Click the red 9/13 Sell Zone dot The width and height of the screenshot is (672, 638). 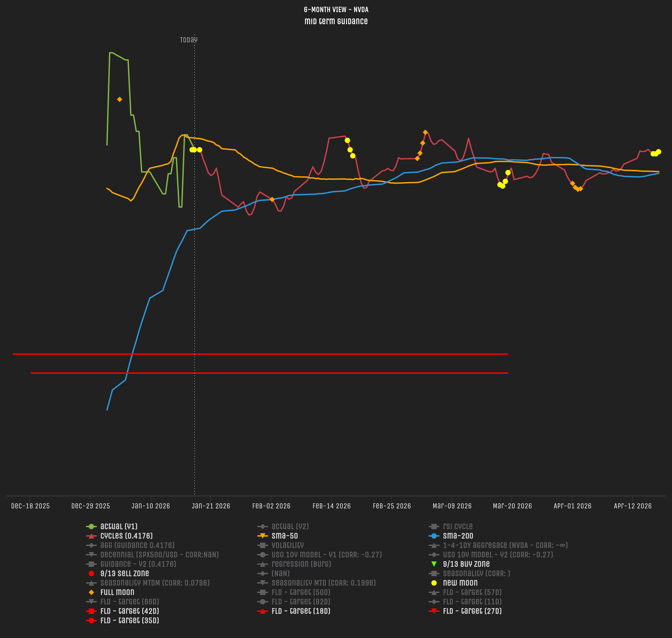point(91,574)
